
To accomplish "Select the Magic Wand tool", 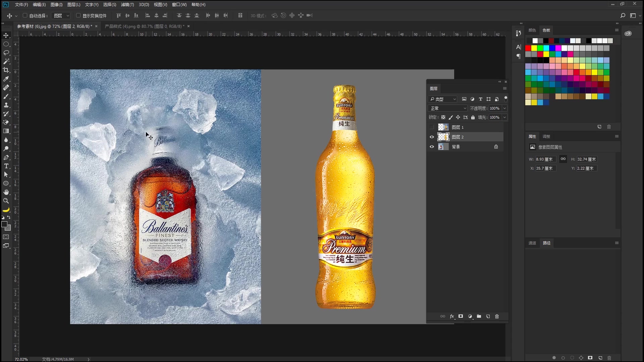I will pyautogui.click(x=6, y=61).
